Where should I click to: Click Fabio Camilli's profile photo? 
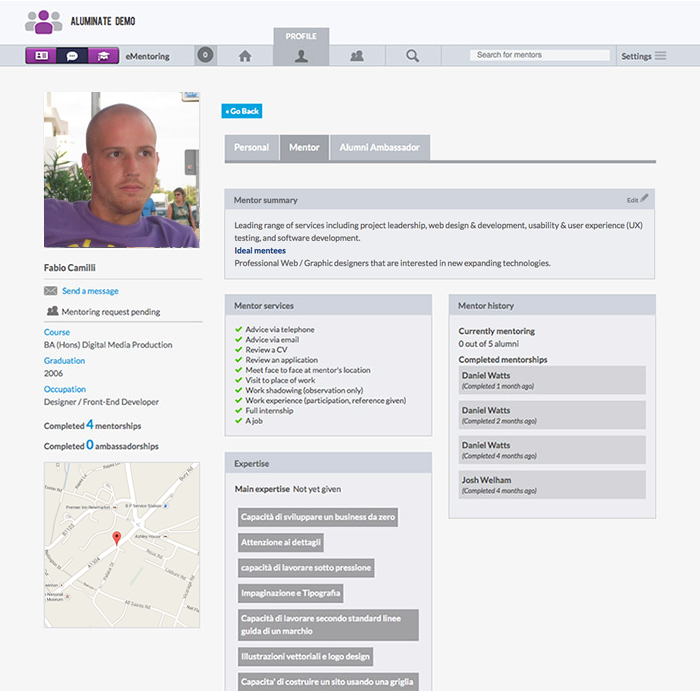tap(121, 170)
